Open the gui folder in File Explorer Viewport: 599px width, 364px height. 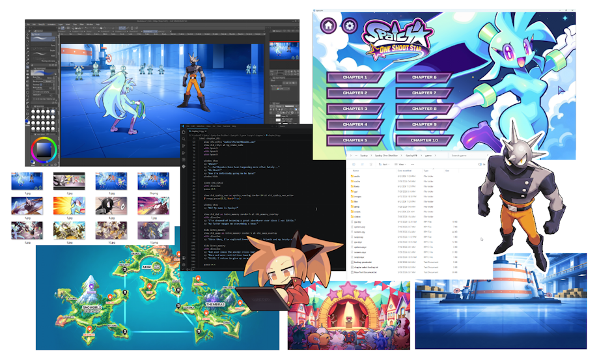tap(354, 191)
